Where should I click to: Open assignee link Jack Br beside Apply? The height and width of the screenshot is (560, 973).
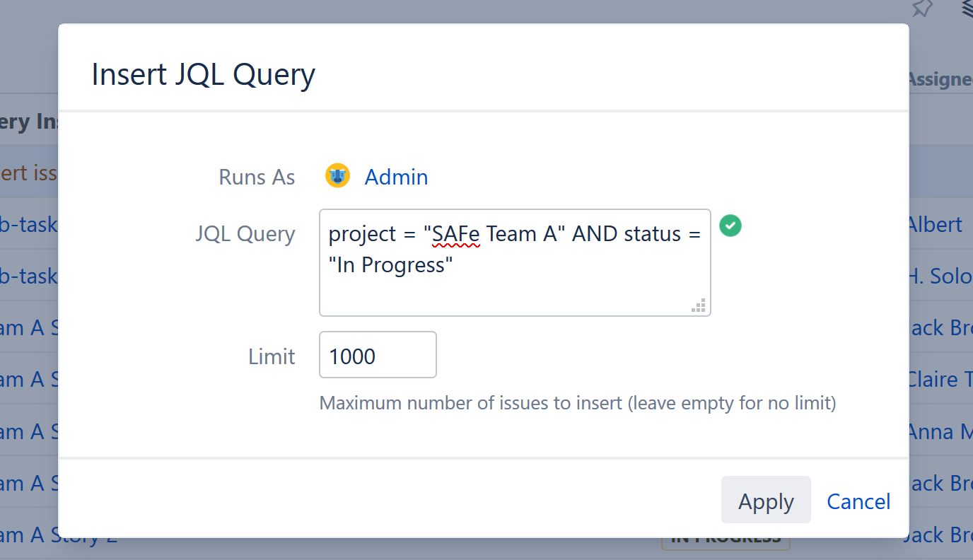(x=939, y=483)
